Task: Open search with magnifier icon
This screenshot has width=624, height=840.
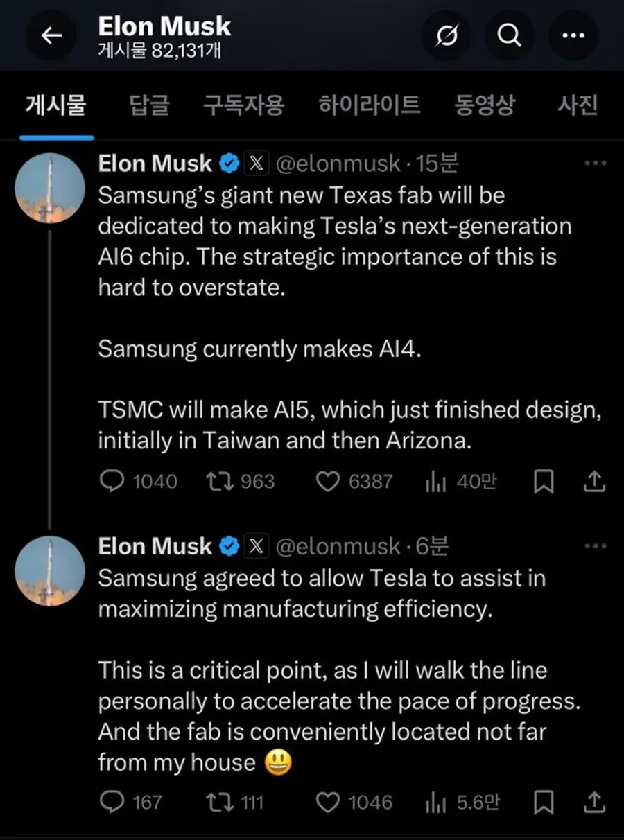Action: (x=510, y=36)
